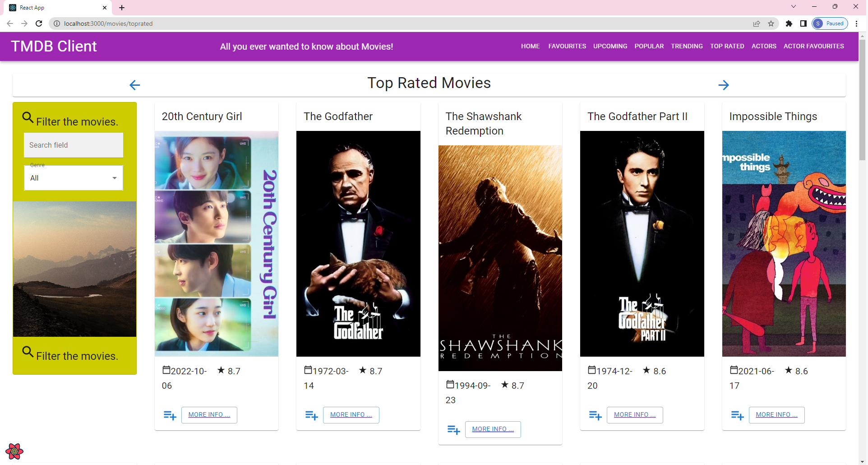This screenshot has height=465, width=868.
Task: More info for The Godfather
Action: (x=351, y=415)
